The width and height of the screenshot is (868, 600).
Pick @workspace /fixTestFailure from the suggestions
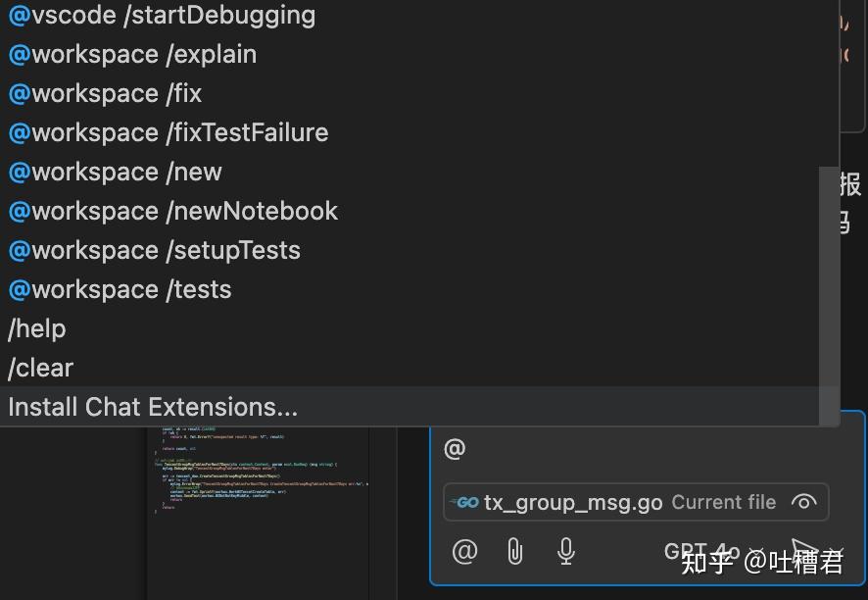pyautogui.click(x=167, y=133)
